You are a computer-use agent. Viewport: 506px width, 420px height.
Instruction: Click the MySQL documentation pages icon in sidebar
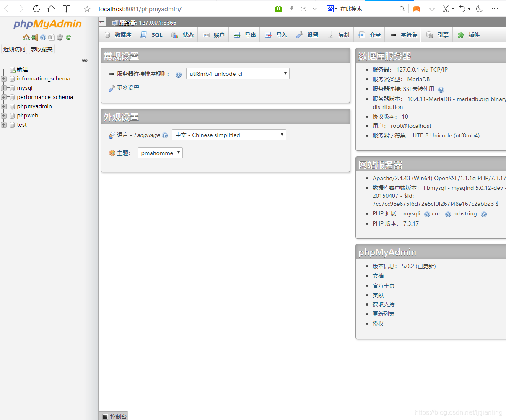(x=52, y=37)
